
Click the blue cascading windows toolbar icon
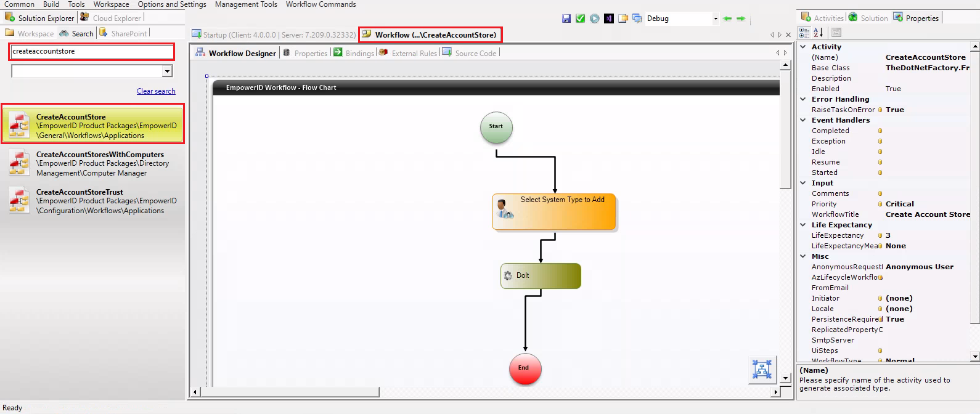tap(637, 18)
